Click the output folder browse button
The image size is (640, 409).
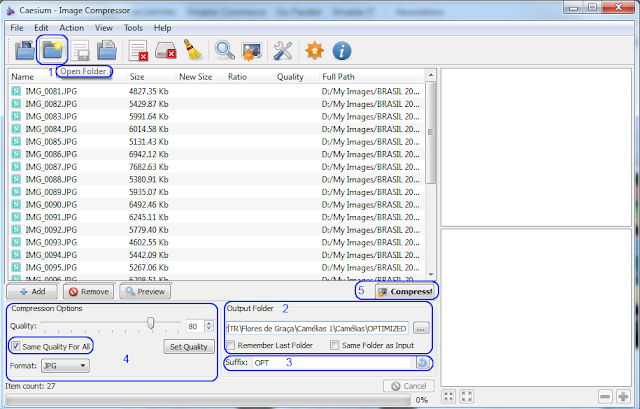[x=421, y=328]
